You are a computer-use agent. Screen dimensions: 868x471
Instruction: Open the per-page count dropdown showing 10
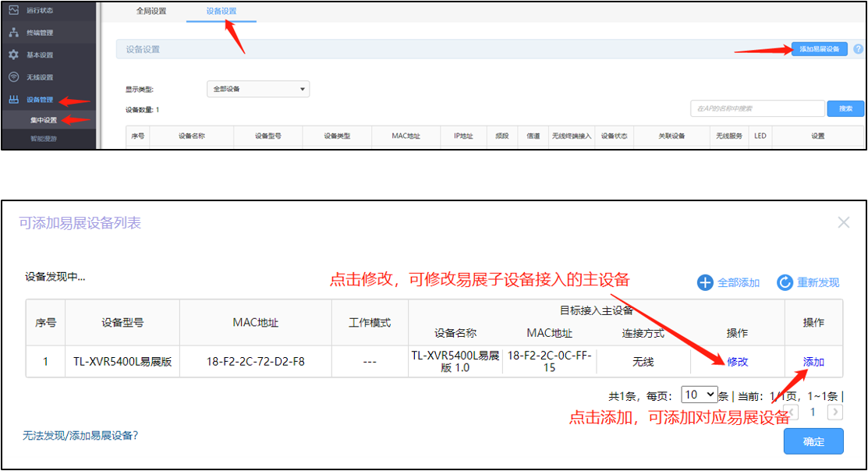pyautogui.click(x=699, y=395)
